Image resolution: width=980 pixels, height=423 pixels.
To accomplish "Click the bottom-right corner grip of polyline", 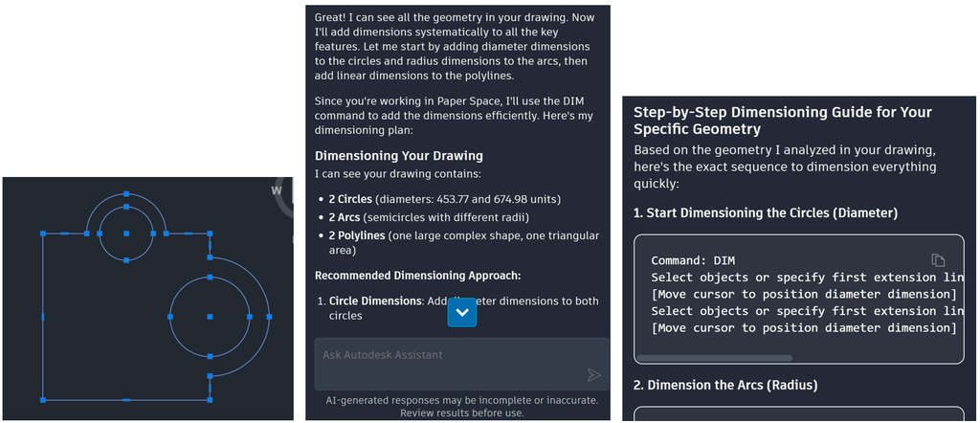I will [210, 399].
